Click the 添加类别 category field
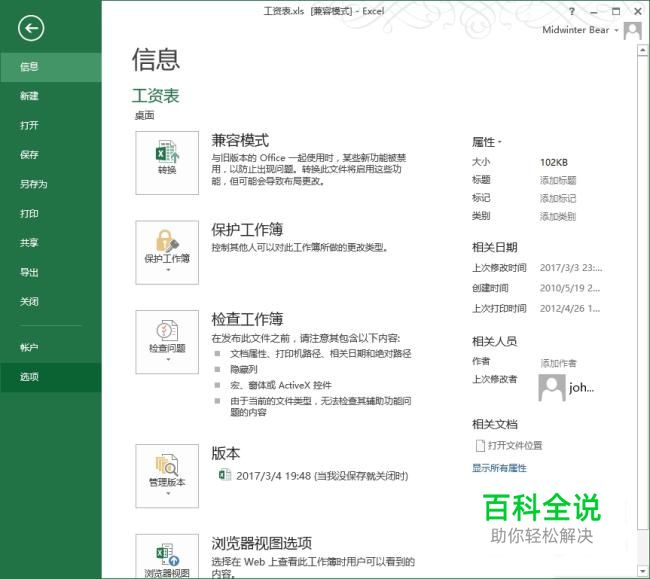This screenshot has width=650, height=579. pyautogui.click(x=558, y=216)
